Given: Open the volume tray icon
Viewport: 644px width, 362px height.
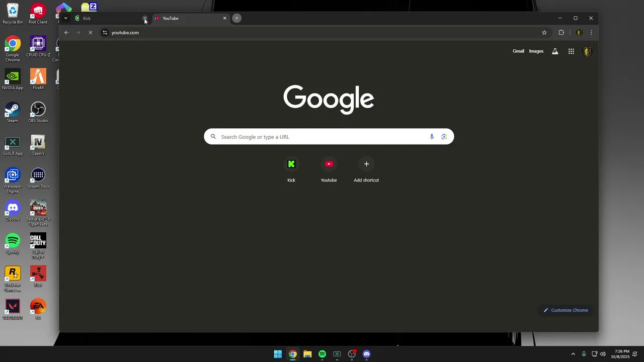Looking at the screenshot, I should 603,354.
